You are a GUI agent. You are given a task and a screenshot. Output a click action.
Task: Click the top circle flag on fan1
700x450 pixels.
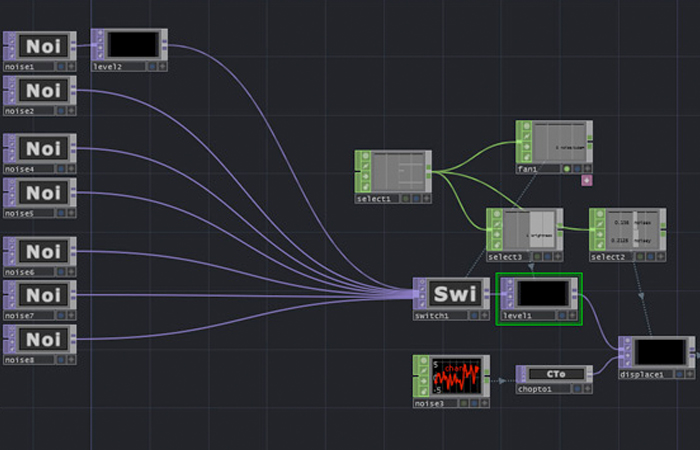(526, 126)
